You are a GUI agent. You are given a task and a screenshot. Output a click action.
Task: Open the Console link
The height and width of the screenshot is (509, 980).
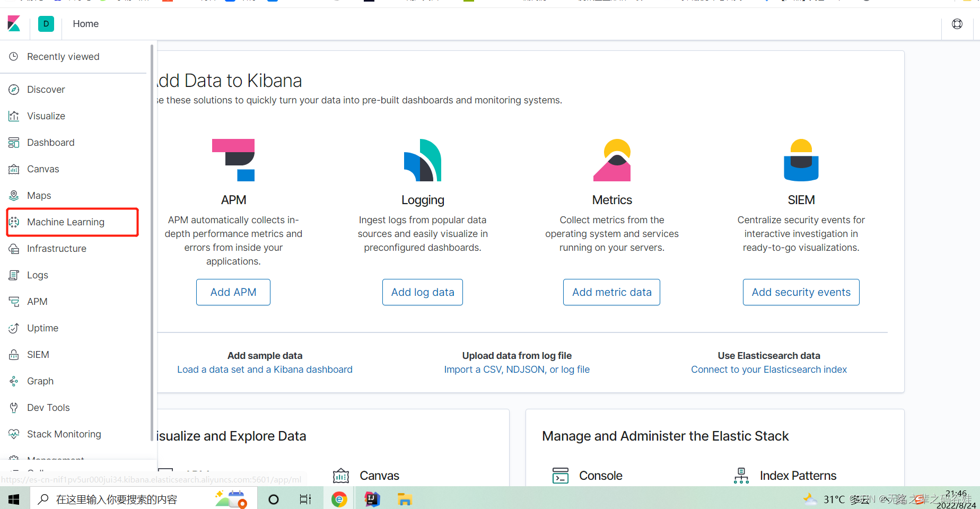tap(601, 476)
